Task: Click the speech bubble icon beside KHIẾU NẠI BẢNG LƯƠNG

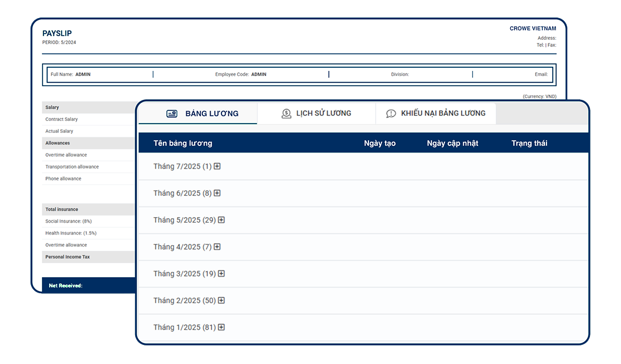Action: [x=391, y=114]
